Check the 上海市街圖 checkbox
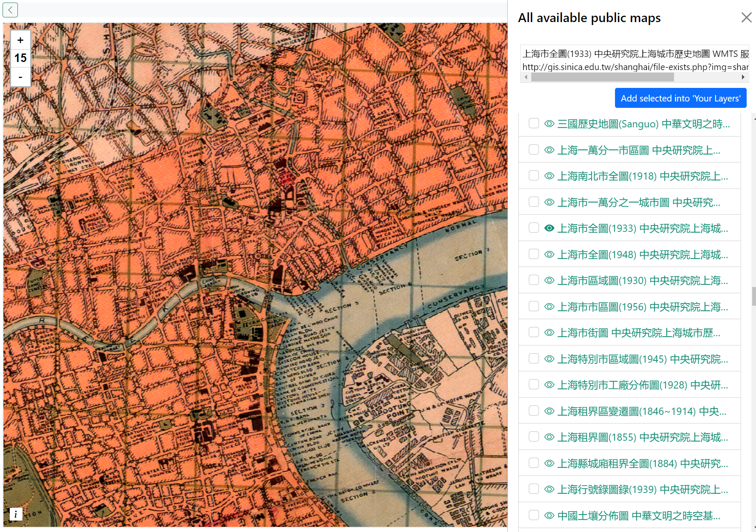 [x=534, y=332]
